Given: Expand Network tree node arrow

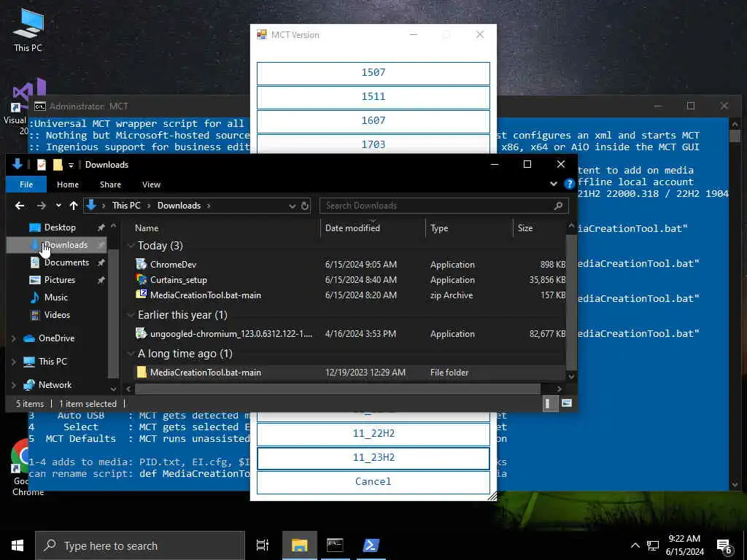Looking at the screenshot, I should [14, 385].
